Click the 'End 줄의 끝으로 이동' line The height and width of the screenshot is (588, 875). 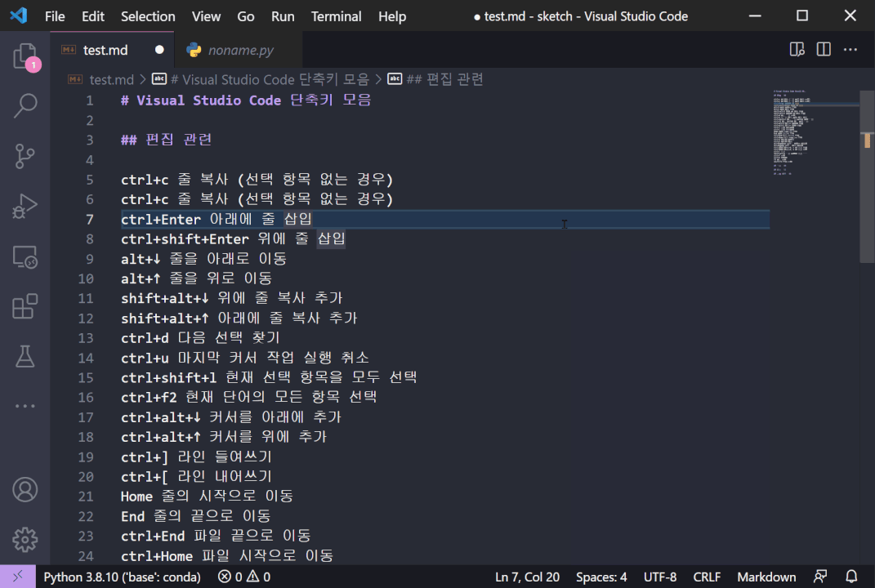pyautogui.click(x=196, y=516)
